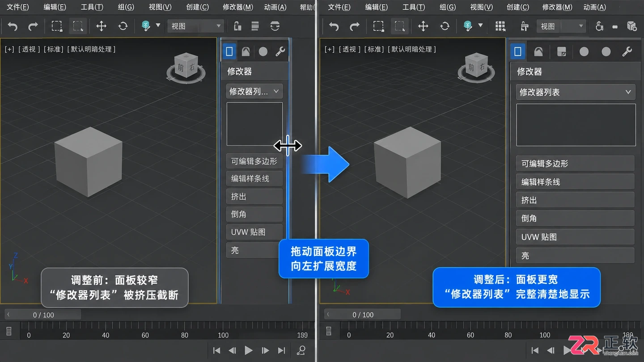Jump to the start frame in the left window
Screen dimensions: 644x362
(x=216, y=350)
